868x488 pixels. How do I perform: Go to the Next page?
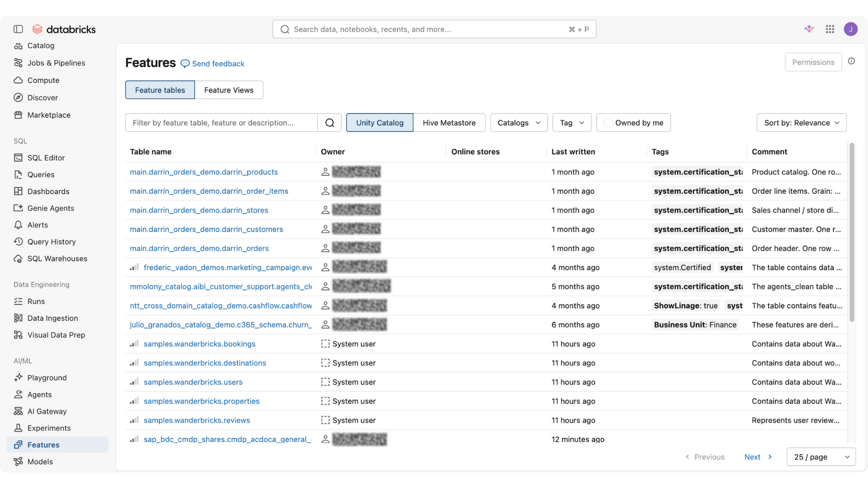pyautogui.click(x=758, y=457)
